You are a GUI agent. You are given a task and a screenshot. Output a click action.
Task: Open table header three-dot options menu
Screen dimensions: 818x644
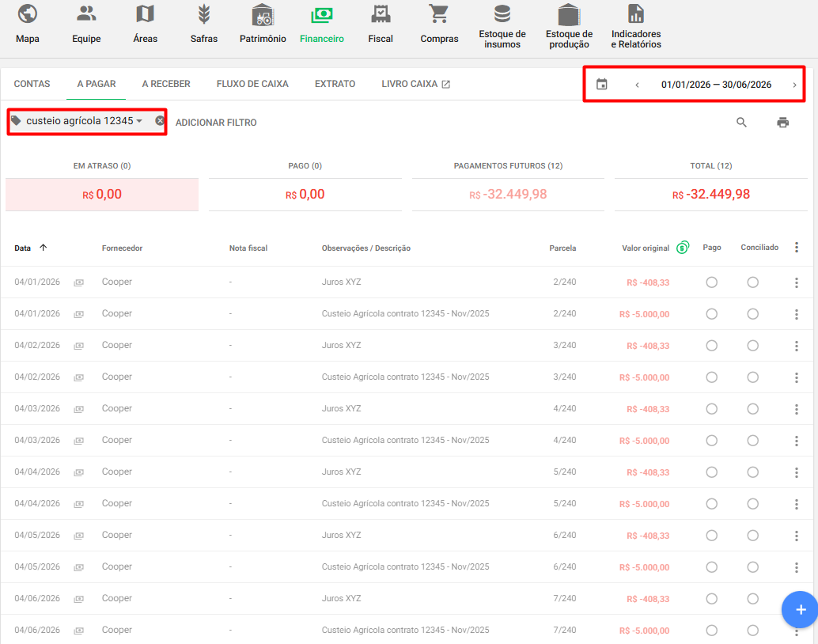tap(796, 248)
